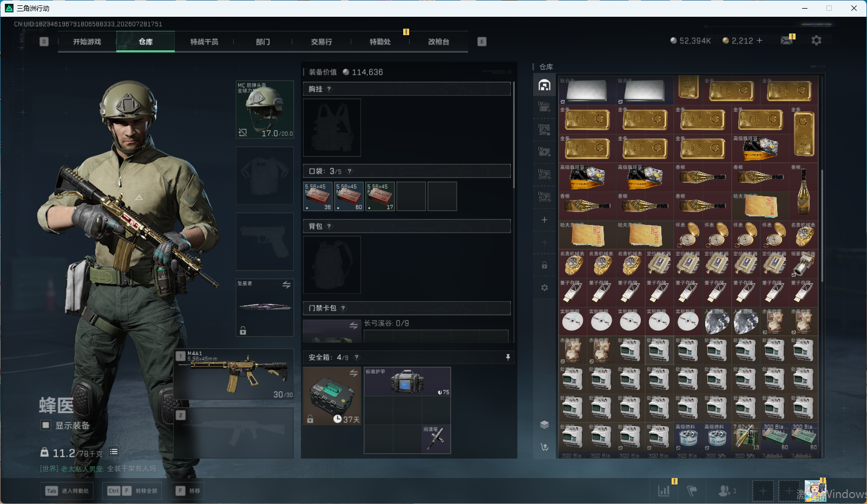Open the statistics bar chart icon

tap(664, 490)
